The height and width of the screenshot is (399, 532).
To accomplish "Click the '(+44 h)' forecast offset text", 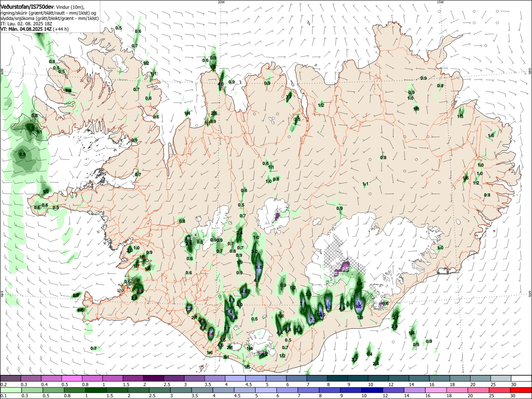I will [x=60, y=29].
